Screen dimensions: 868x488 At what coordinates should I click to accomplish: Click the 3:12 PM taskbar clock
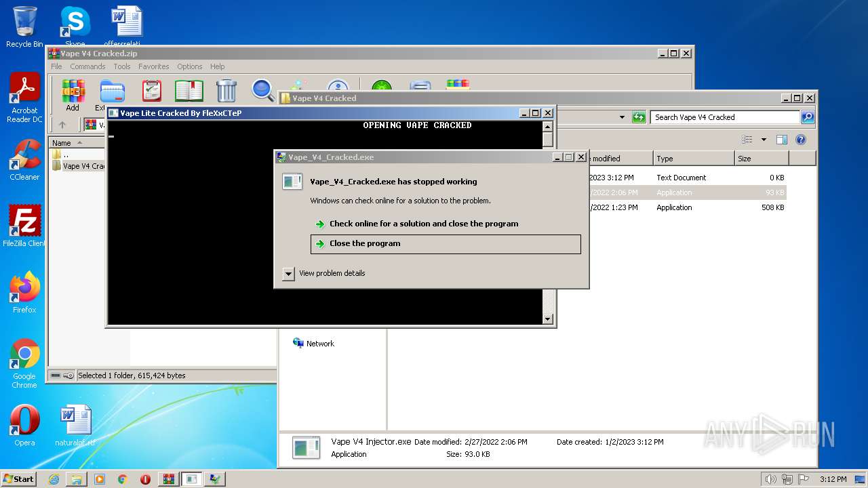click(833, 479)
